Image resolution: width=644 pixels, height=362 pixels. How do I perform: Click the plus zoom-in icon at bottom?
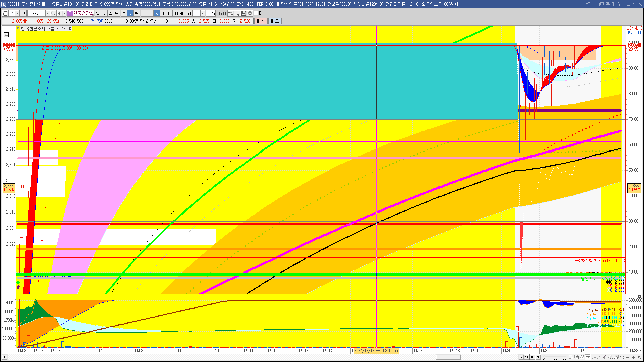634,357
